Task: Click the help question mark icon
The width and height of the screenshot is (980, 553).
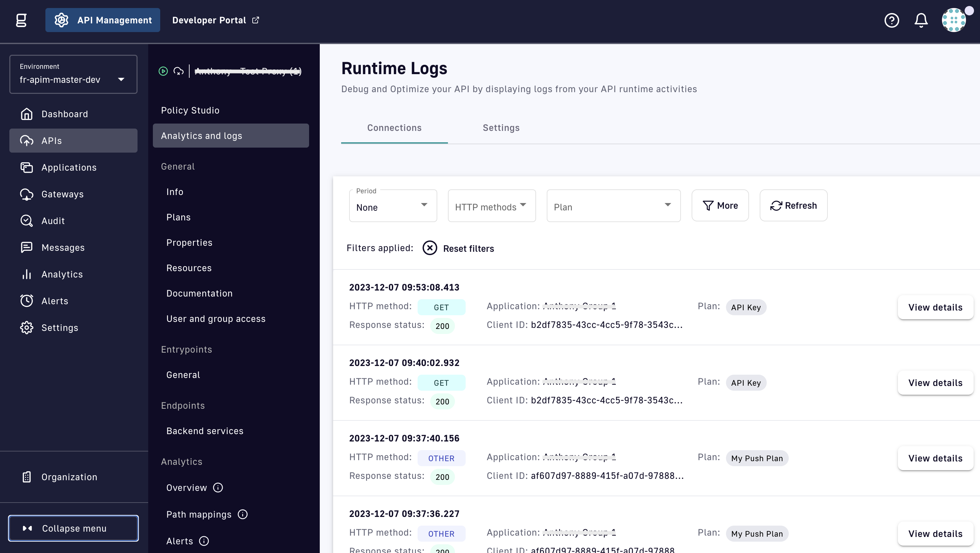Action: coord(891,20)
